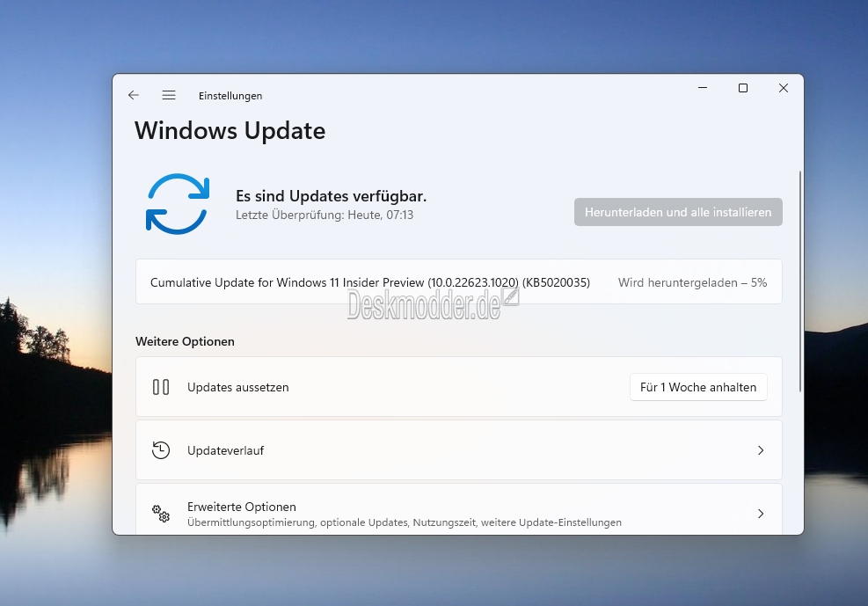This screenshot has height=606, width=868.
Task: Open the hamburger navigation menu
Action: pyautogui.click(x=169, y=95)
